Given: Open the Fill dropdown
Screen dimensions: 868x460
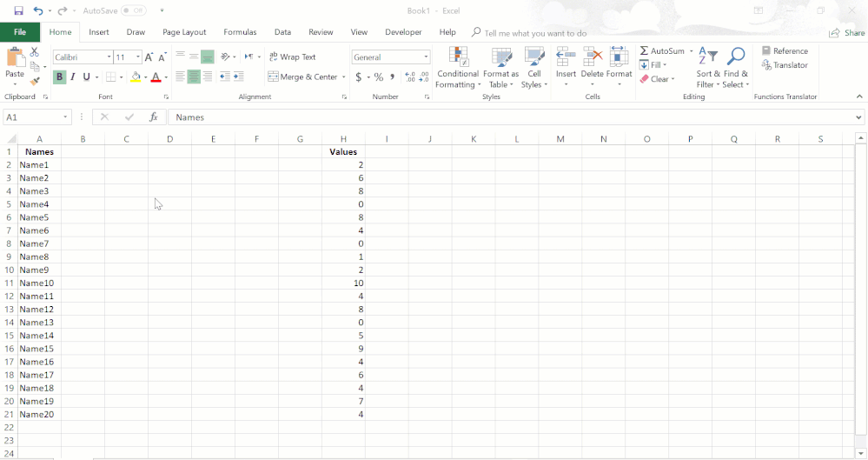Looking at the screenshot, I should coord(653,65).
